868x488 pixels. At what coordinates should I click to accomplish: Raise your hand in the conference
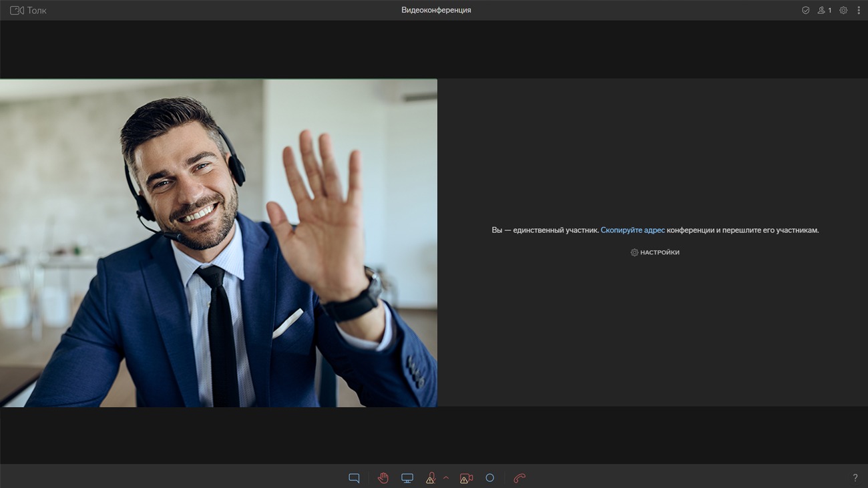383,478
